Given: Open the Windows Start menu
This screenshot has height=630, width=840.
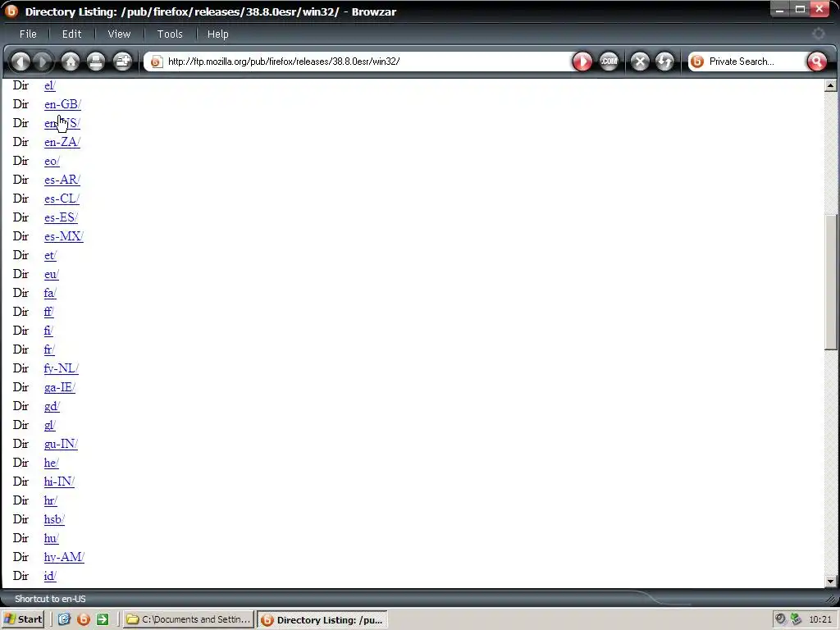Looking at the screenshot, I should pos(22,619).
